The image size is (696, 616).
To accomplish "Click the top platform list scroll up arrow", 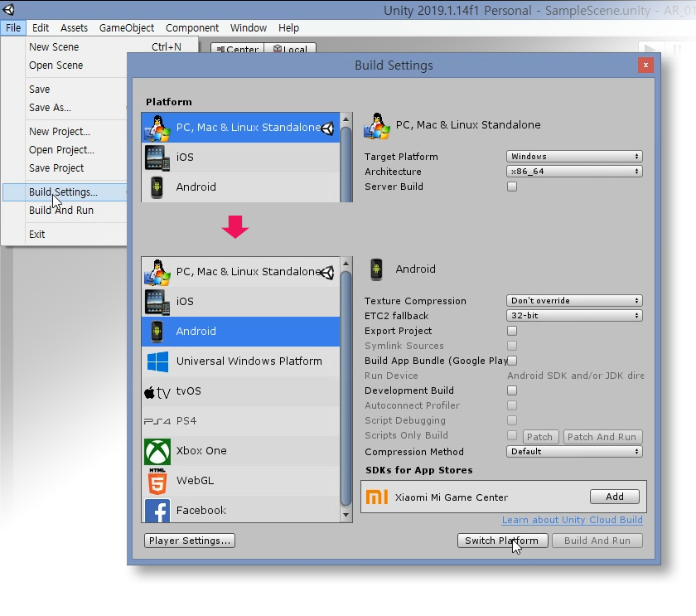I will (346, 119).
